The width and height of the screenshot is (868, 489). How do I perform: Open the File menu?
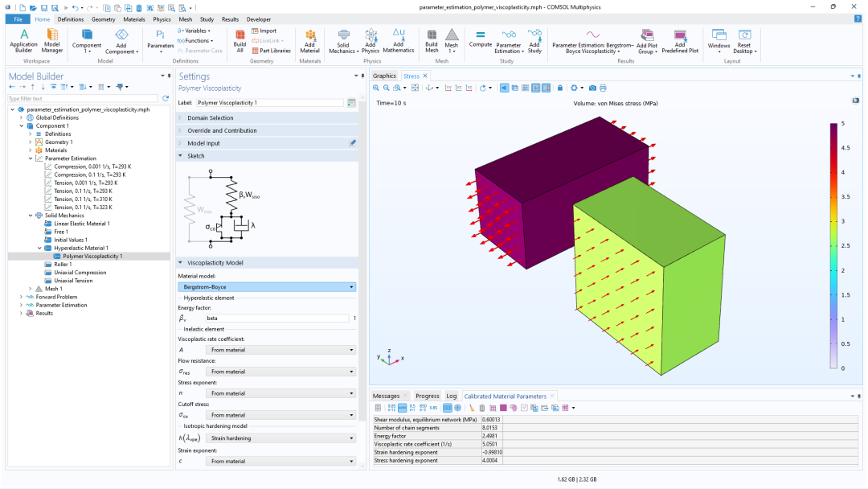[x=18, y=19]
